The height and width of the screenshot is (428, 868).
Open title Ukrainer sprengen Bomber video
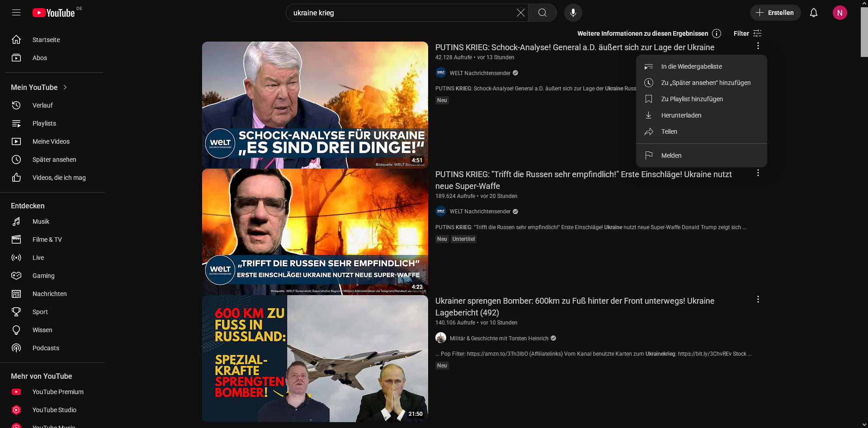click(x=575, y=306)
